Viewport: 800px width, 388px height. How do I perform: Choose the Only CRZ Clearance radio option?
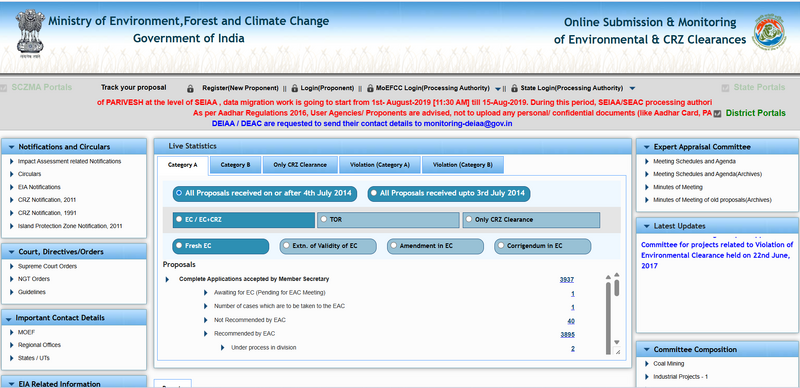(x=468, y=220)
